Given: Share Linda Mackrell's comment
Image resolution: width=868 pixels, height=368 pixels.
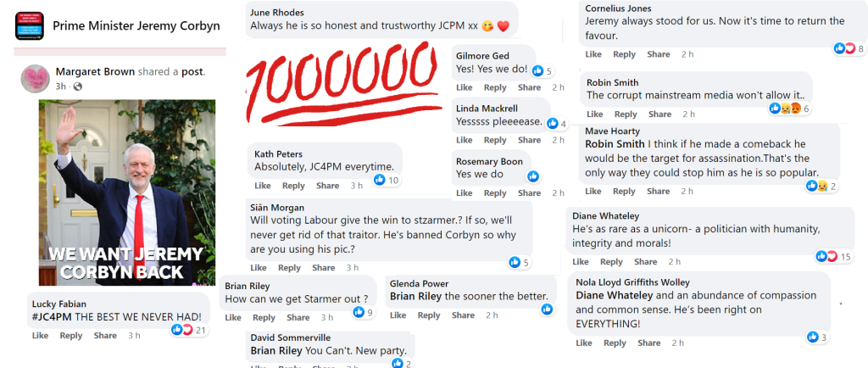Looking at the screenshot, I should (529, 140).
